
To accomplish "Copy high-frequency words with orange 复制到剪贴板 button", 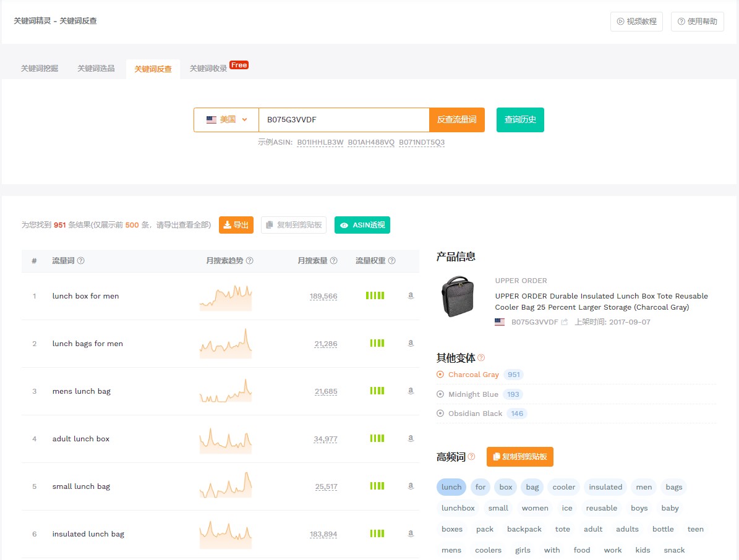I will 520,457.
